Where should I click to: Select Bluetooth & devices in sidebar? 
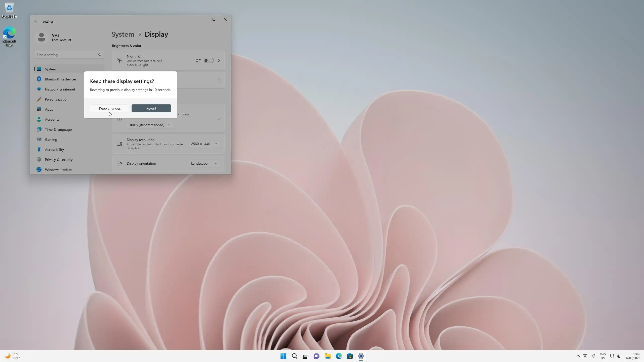61,79
